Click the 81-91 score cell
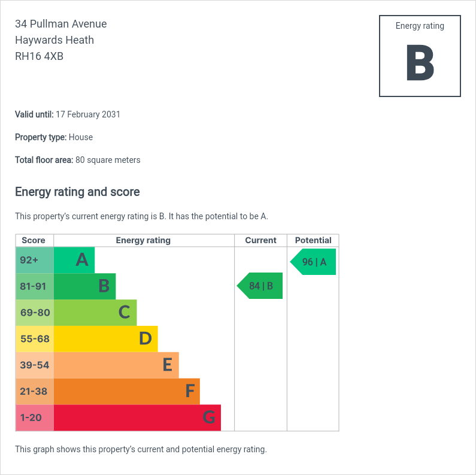This screenshot has height=475, width=476. click(x=35, y=286)
